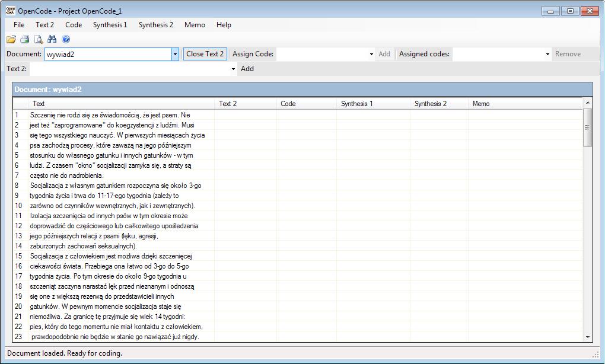Expand the Text 2 combo box
The image size is (605, 364).
pos(233,69)
